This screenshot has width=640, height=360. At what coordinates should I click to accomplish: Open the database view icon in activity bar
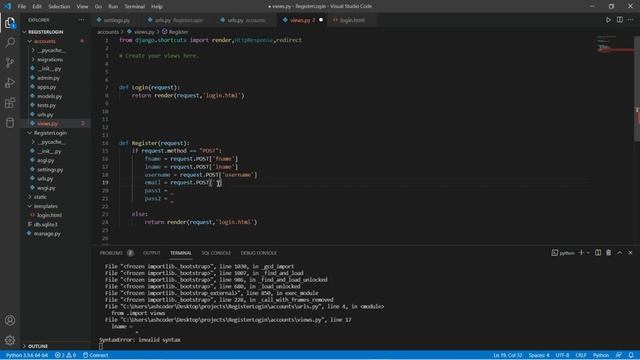point(10,122)
